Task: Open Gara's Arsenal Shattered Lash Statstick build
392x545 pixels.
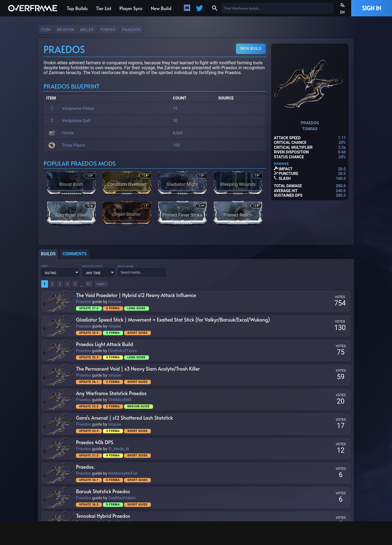Action: coord(124,418)
